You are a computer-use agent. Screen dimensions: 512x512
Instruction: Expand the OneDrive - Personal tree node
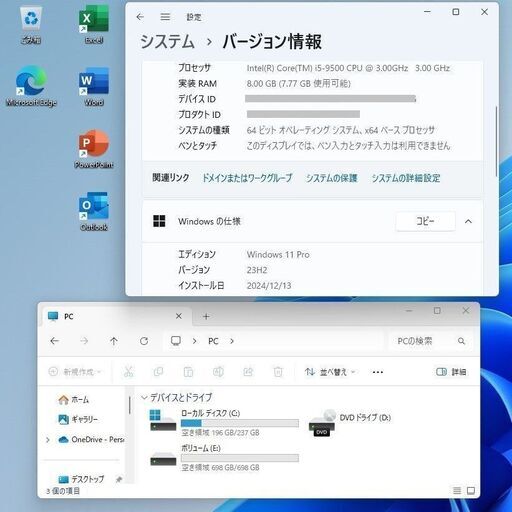[48, 440]
